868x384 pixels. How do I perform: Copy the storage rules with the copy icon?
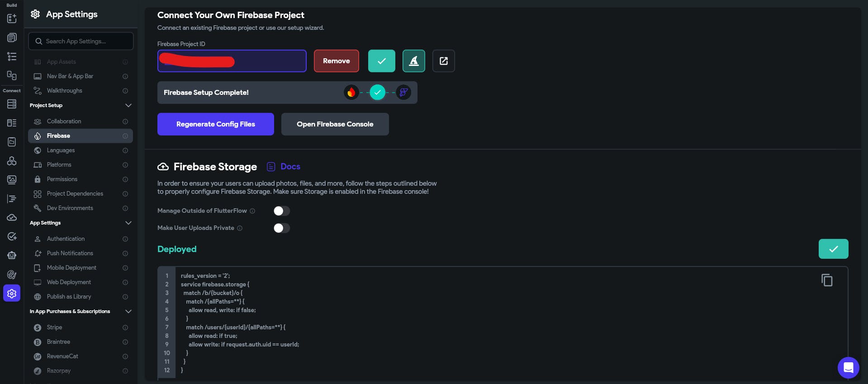click(x=827, y=281)
